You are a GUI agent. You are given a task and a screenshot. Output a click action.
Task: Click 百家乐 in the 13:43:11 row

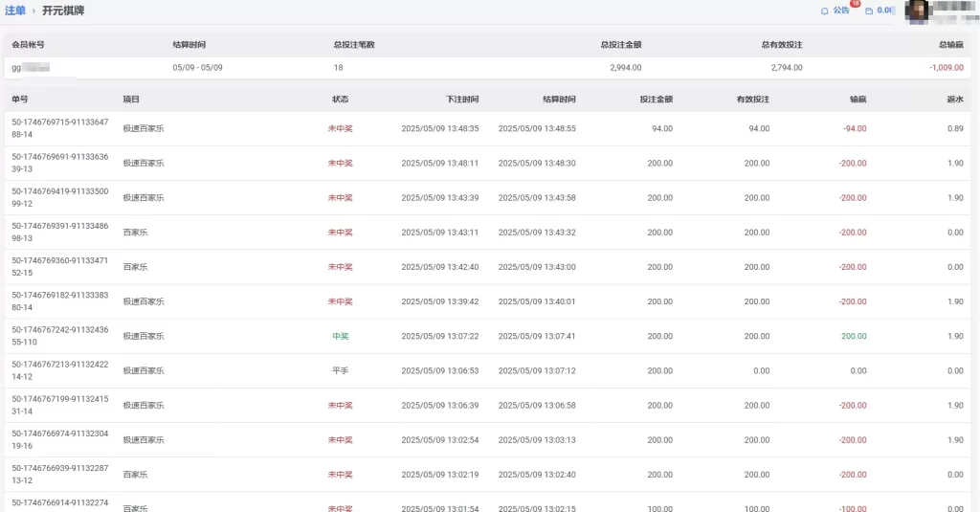click(x=135, y=232)
